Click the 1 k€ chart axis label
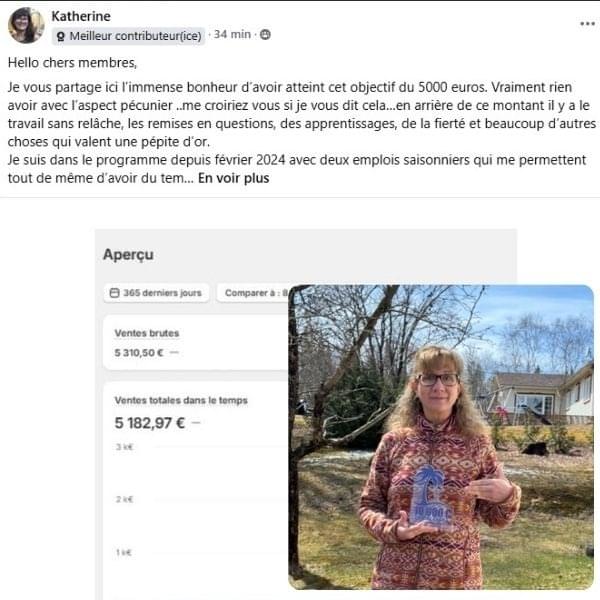The width and height of the screenshot is (600, 600). point(123,552)
